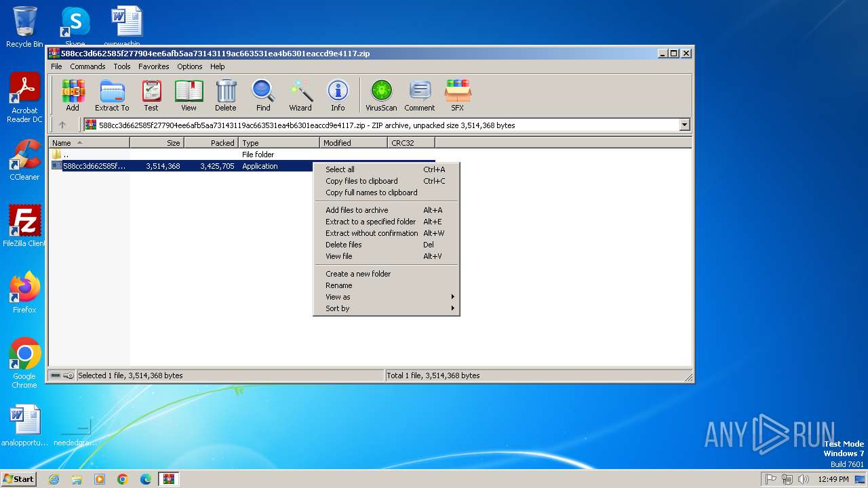Click the taskbar clock 12:49 PM

click(833, 479)
